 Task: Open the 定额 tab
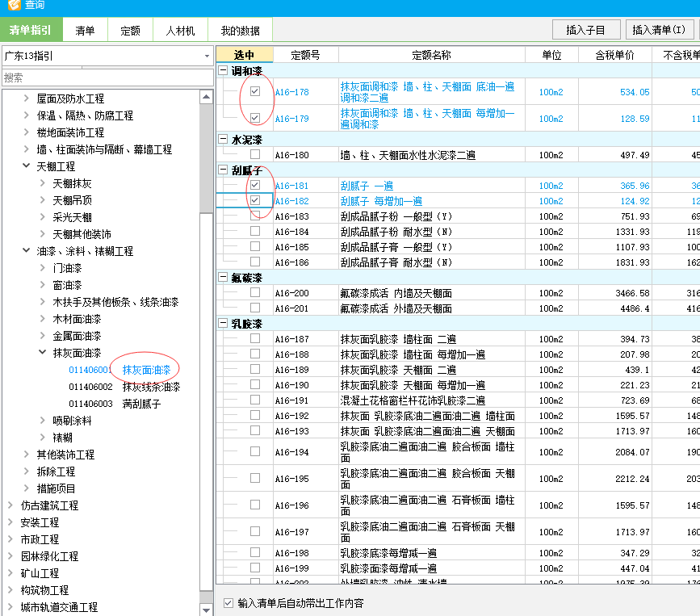(x=130, y=31)
